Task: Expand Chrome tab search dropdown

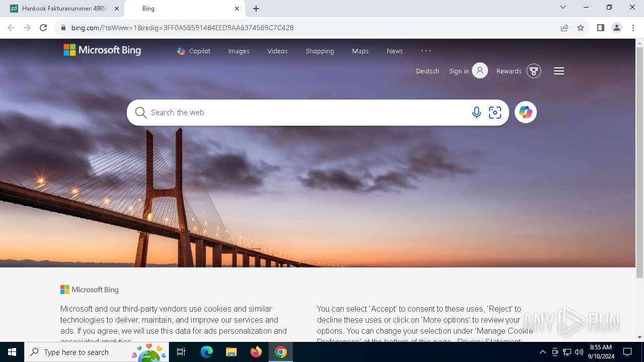Action: pos(563,8)
